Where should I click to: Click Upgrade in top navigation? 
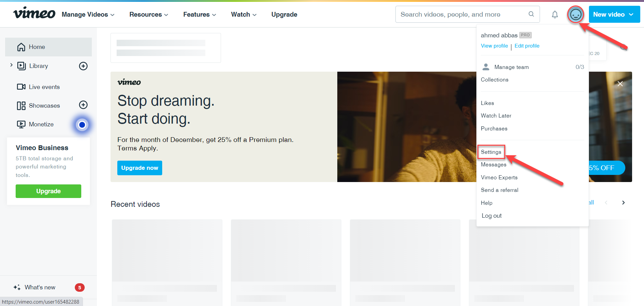pyautogui.click(x=284, y=14)
